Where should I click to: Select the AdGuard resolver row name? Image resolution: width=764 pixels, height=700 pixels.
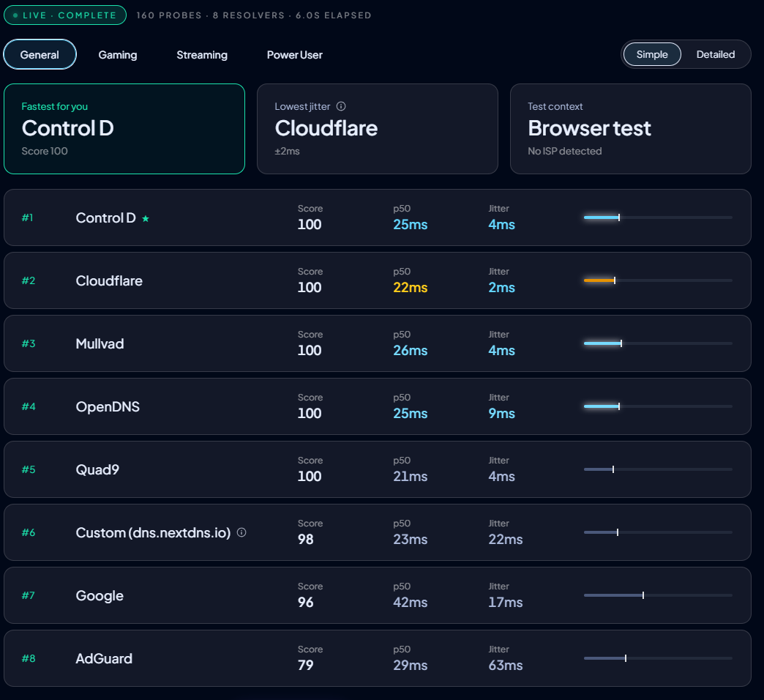(104, 658)
